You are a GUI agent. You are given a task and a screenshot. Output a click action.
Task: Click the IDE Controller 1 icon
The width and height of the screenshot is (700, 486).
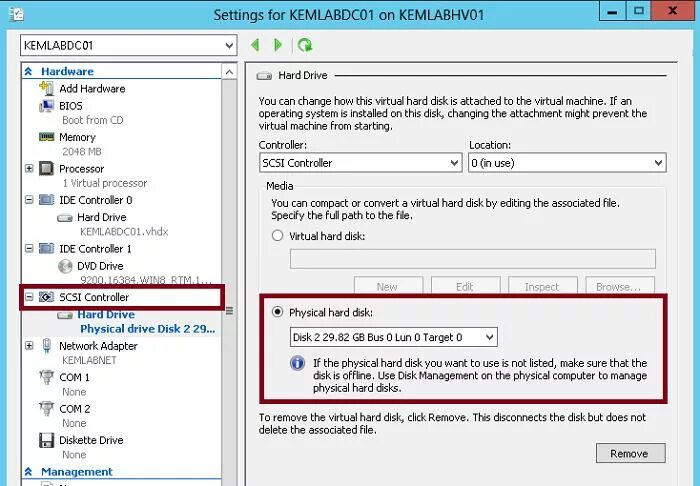pos(46,249)
